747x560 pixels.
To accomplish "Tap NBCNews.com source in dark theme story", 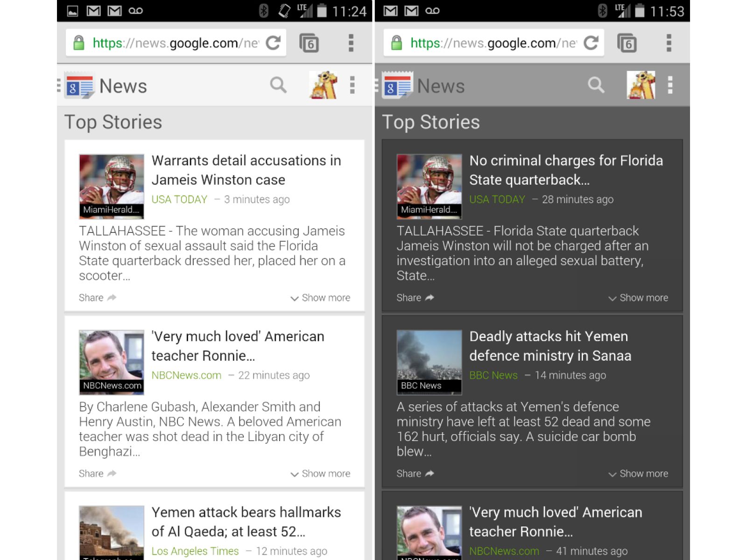I will point(504,551).
